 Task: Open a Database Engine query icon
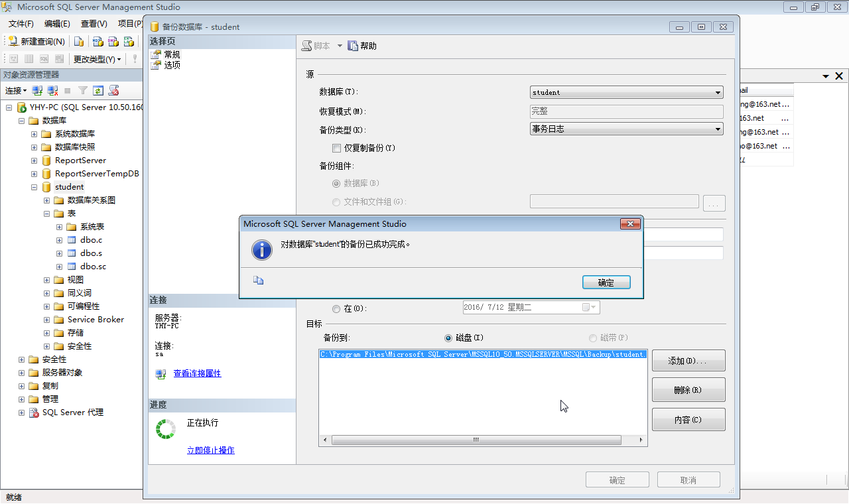click(79, 41)
